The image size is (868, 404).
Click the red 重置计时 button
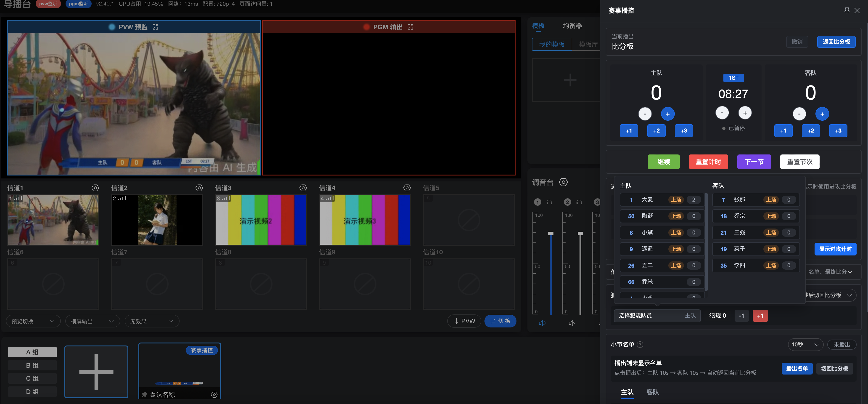tap(708, 162)
